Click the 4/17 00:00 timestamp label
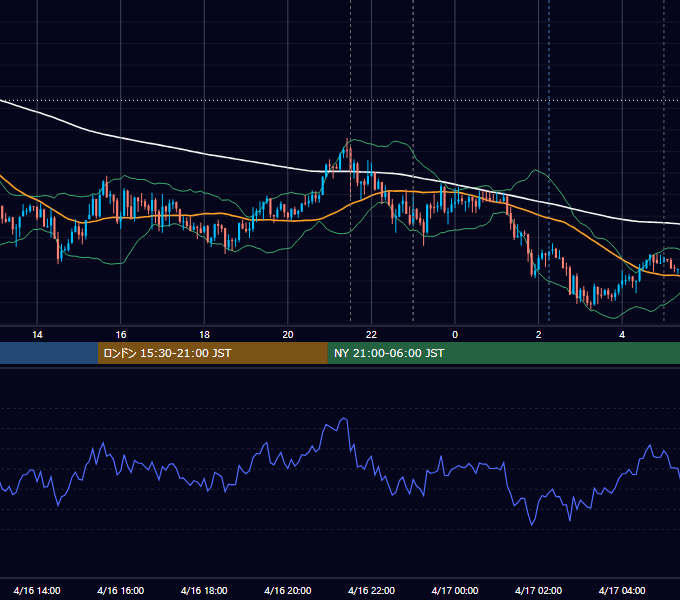The height and width of the screenshot is (600, 680). pos(455,590)
